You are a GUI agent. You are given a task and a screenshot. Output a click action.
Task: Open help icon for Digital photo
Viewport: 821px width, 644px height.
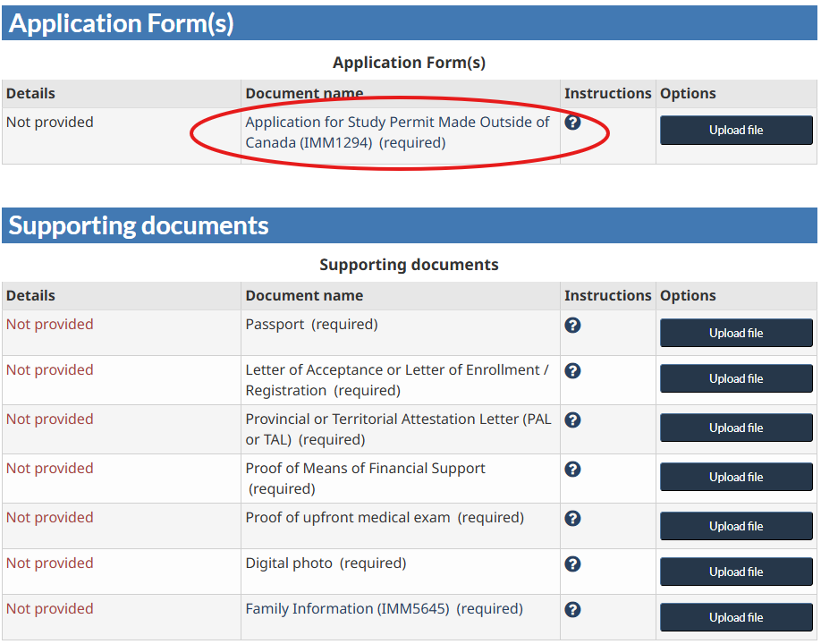[572, 563]
